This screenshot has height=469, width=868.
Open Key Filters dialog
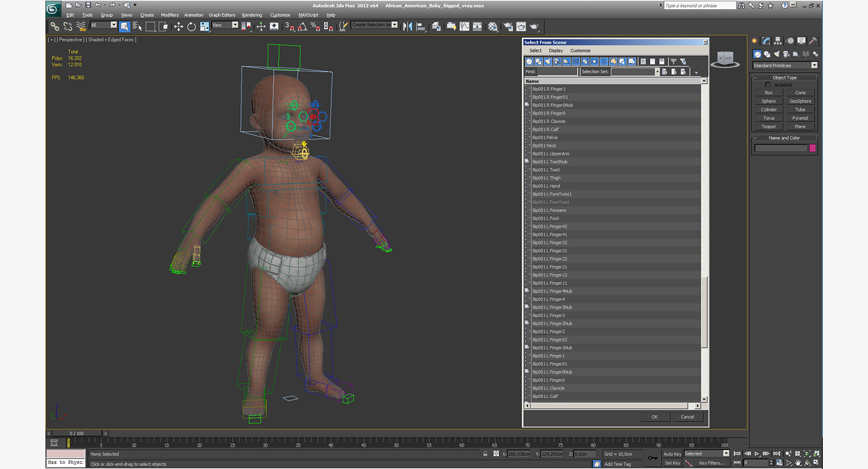711,463
